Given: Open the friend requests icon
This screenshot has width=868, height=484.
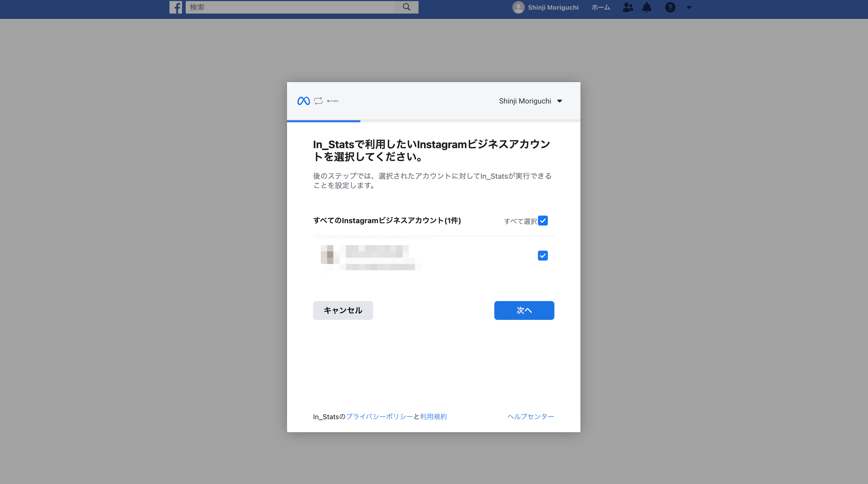Looking at the screenshot, I should click(x=628, y=7).
